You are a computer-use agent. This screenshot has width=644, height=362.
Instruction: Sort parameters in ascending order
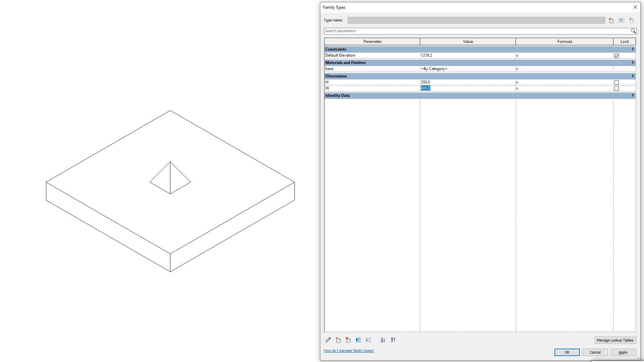[383, 340]
